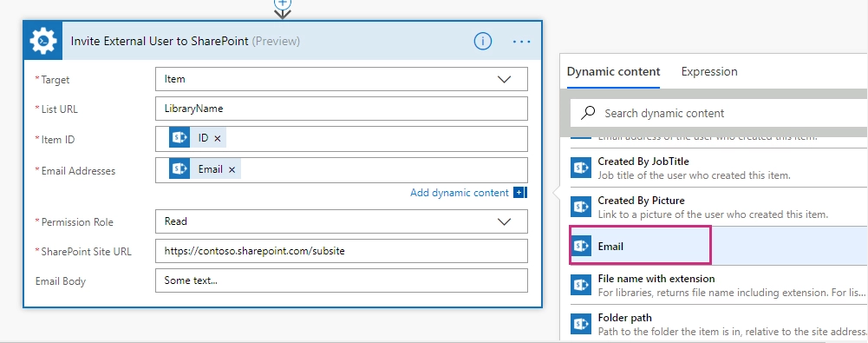Click the SharePoint icon beside Created By Picture
This screenshot has width=868, height=343.
(581, 207)
